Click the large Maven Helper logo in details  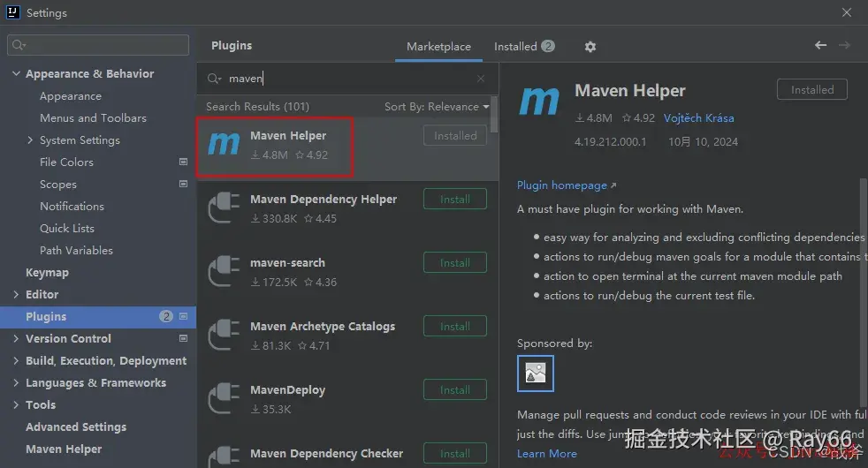point(539,100)
